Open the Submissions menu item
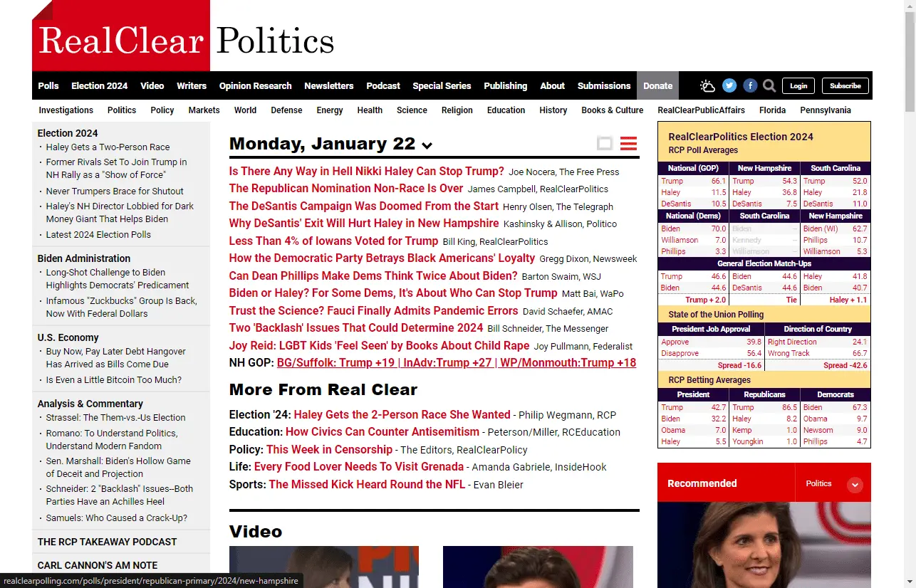The height and width of the screenshot is (588, 916). pyautogui.click(x=604, y=85)
